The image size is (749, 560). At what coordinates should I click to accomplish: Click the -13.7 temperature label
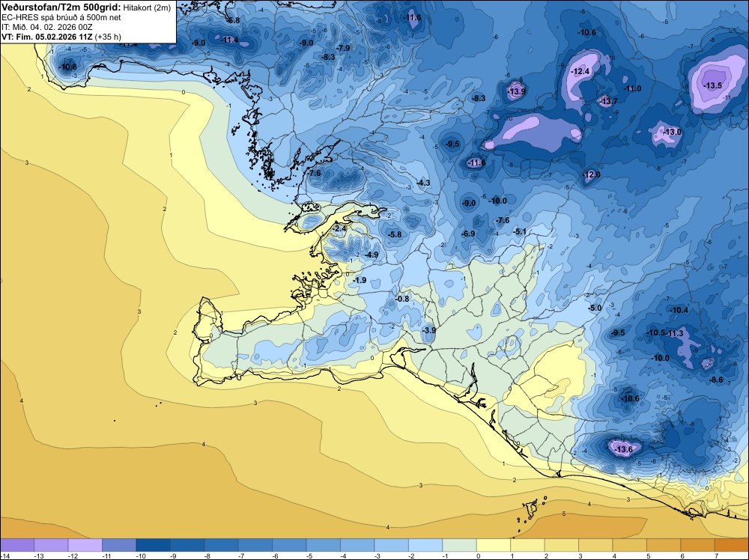[x=608, y=101]
